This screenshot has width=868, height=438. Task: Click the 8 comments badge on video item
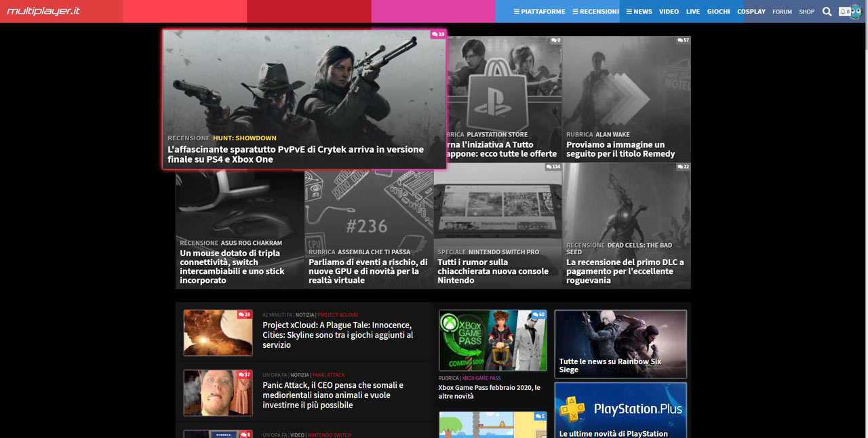245,434
